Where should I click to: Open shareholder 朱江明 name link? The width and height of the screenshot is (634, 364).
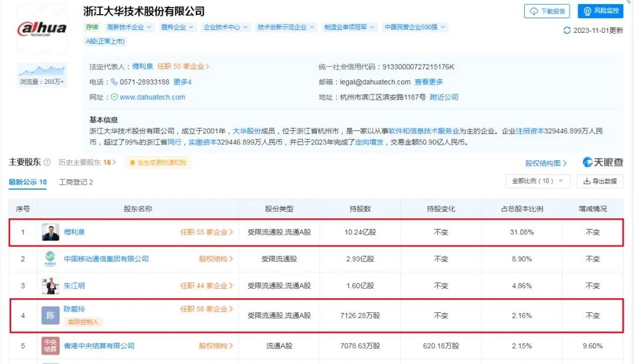(x=75, y=285)
